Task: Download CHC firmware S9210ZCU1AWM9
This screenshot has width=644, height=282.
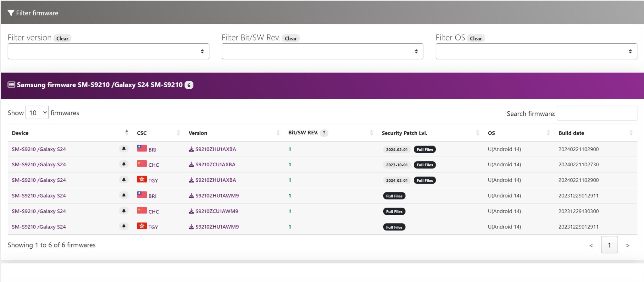Action: click(214, 211)
